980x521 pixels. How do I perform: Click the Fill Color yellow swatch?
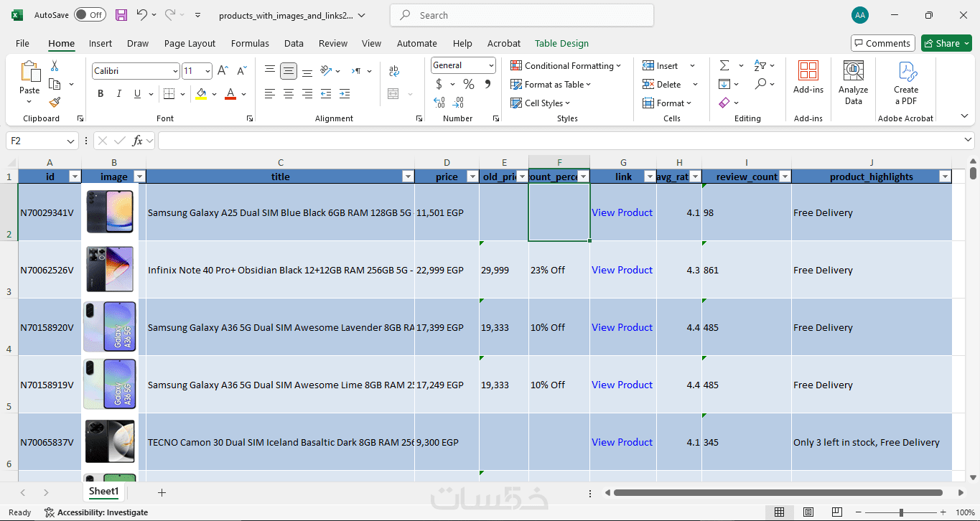tap(201, 94)
